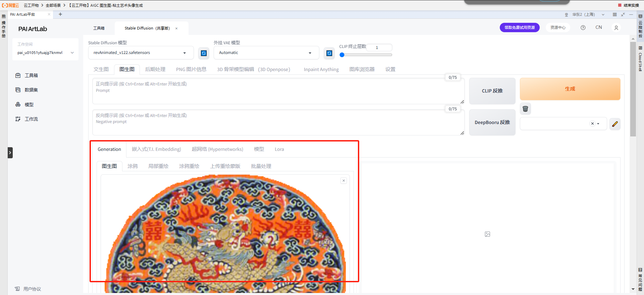Click 全部场景 breadcrumb link
This screenshot has width=644, height=295.
pos(53,5)
